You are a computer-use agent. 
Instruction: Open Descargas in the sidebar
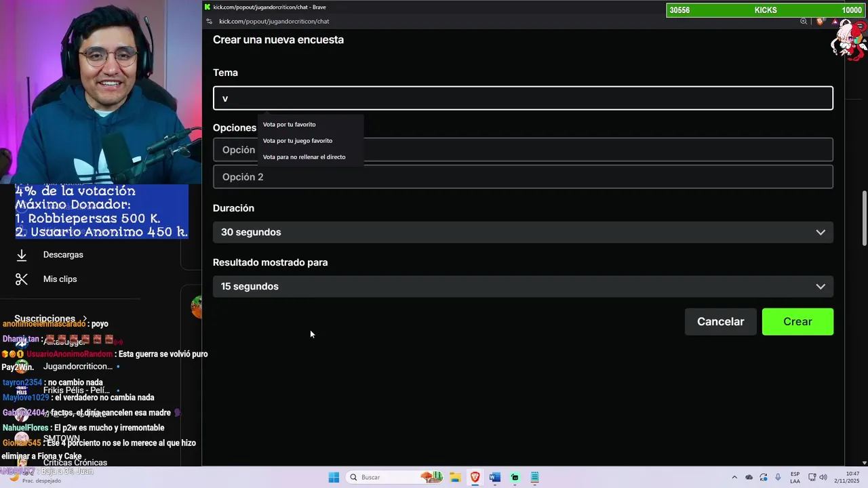[63, 255]
